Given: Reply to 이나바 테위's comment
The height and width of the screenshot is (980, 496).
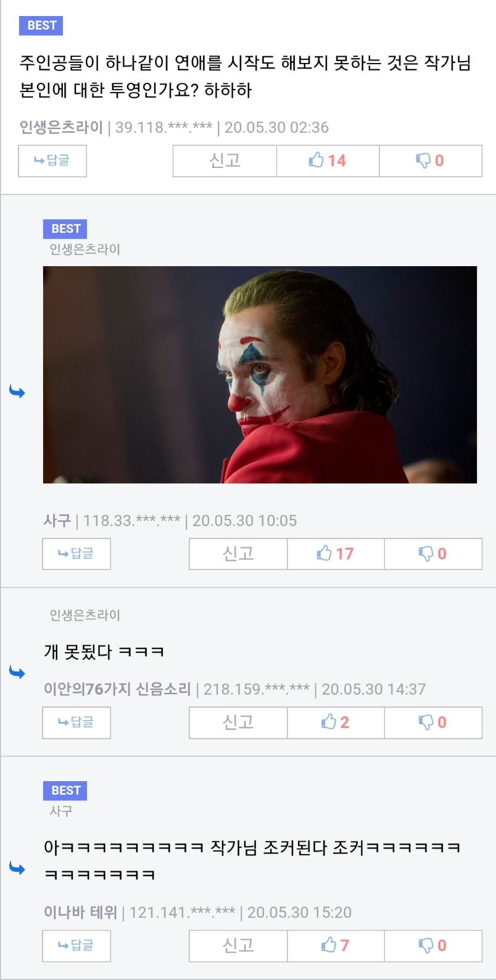Looking at the screenshot, I should point(76,945).
